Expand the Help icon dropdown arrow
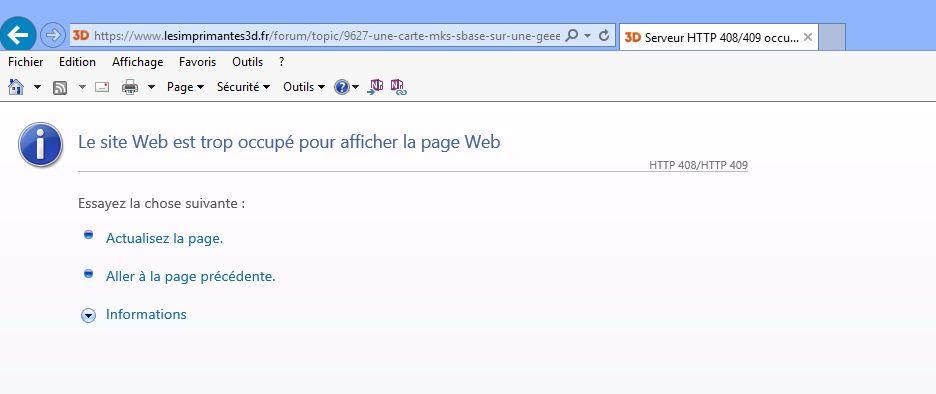Screen dimensions: 936x394 [x=356, y=87]
